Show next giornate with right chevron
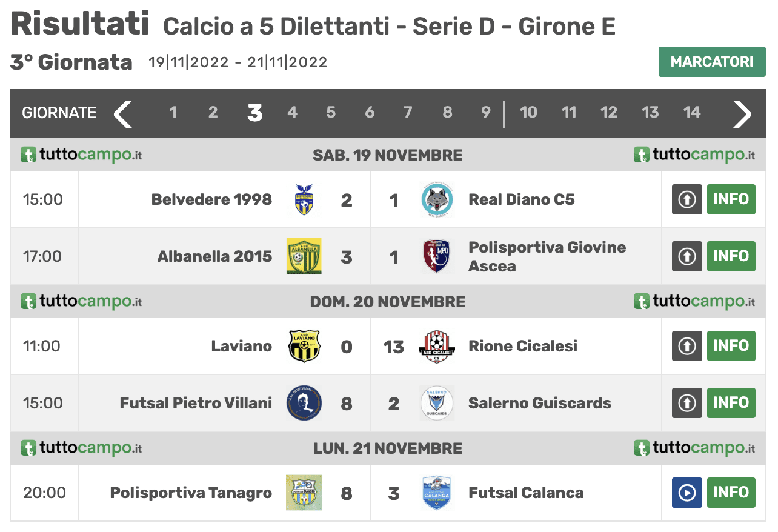 [x=742, y=113]
